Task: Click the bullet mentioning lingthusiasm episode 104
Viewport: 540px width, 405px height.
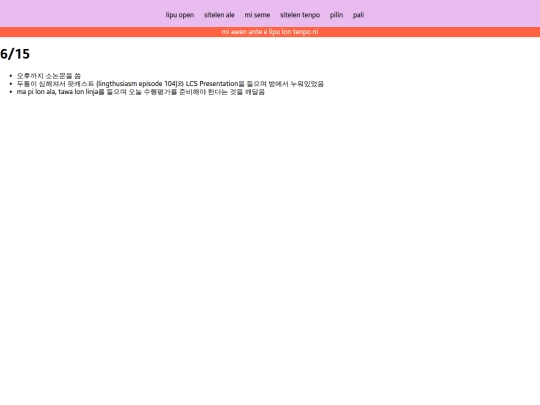Action: (170, 84)
